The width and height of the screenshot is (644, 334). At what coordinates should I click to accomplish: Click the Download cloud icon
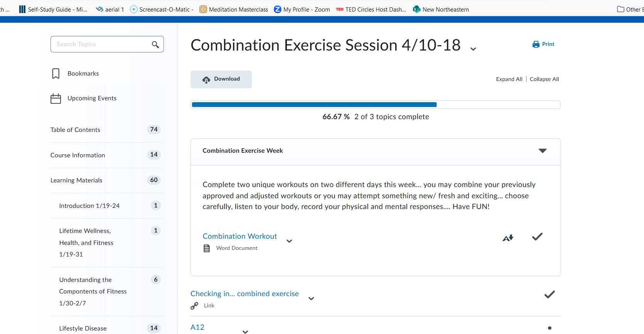[x=206, y=79]
